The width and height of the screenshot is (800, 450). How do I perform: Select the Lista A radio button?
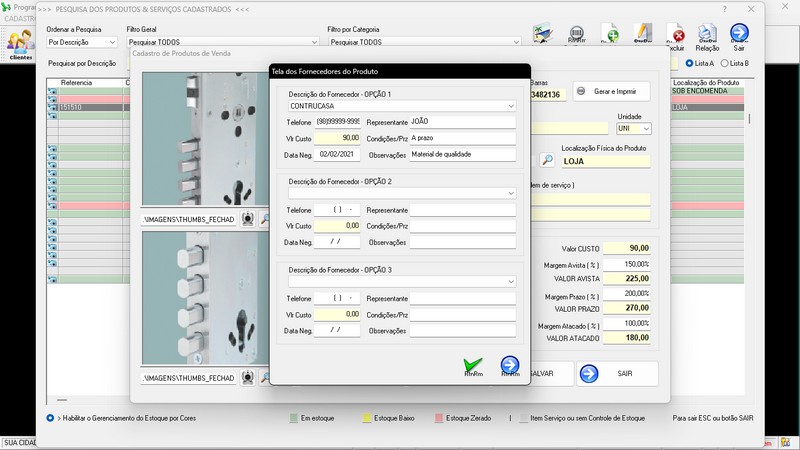[690, 63]
